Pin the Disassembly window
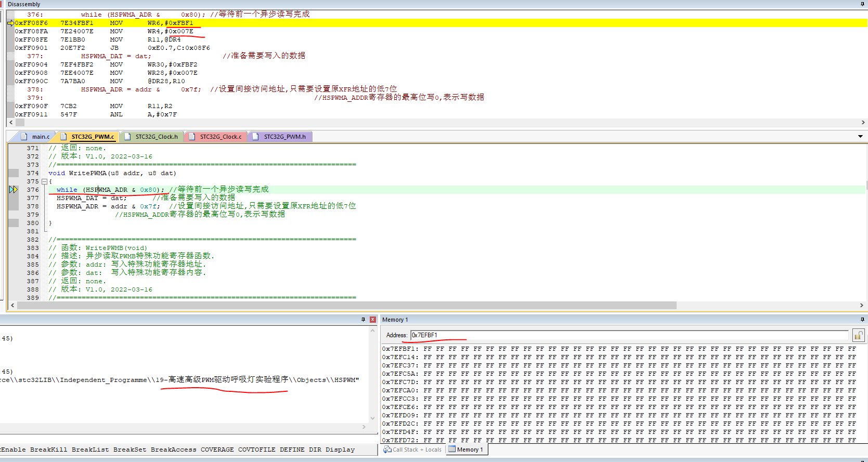Image resolution: width=868 pixels, height=462 pixels. 862,4
